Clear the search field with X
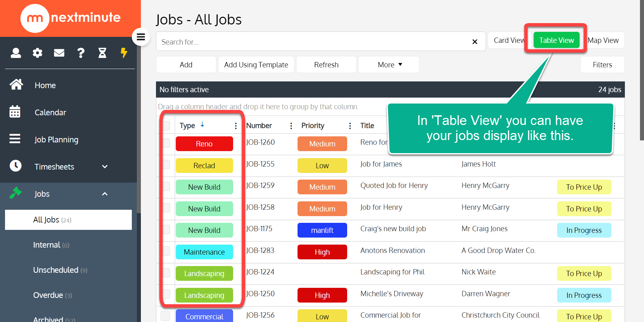The height and width of the screenshot is (322, 644). (x=475, y=42)
